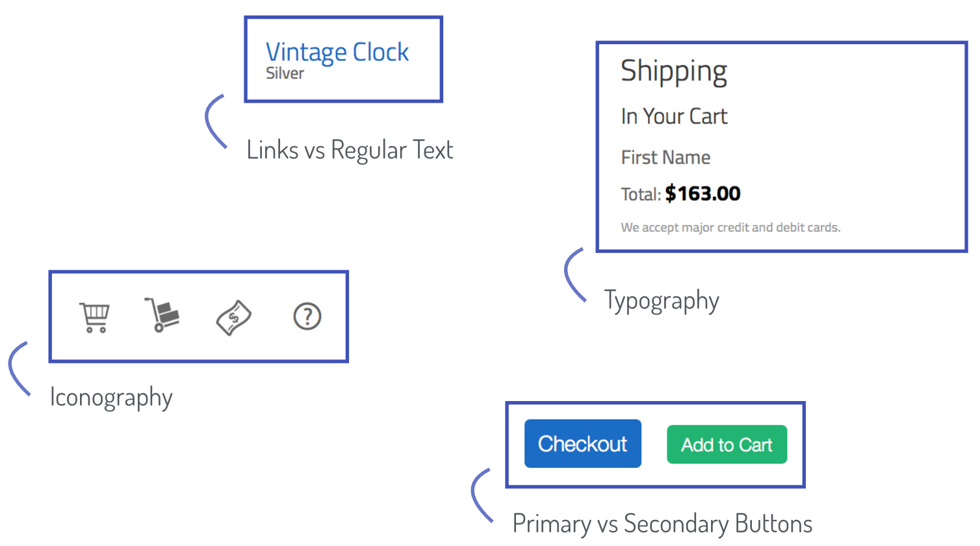Click the Silver subtitle text
This screenshot has height=546, width=980.
pos(285,73)
